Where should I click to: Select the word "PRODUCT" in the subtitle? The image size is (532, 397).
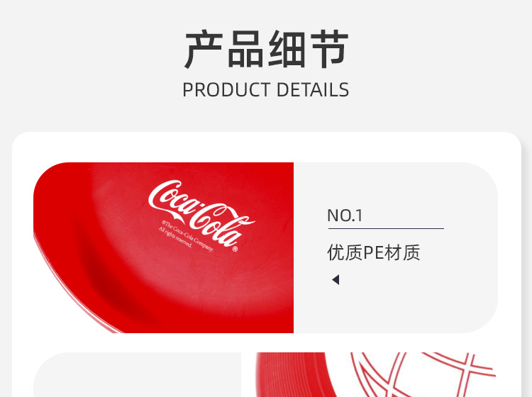click(x=226, y=90)
